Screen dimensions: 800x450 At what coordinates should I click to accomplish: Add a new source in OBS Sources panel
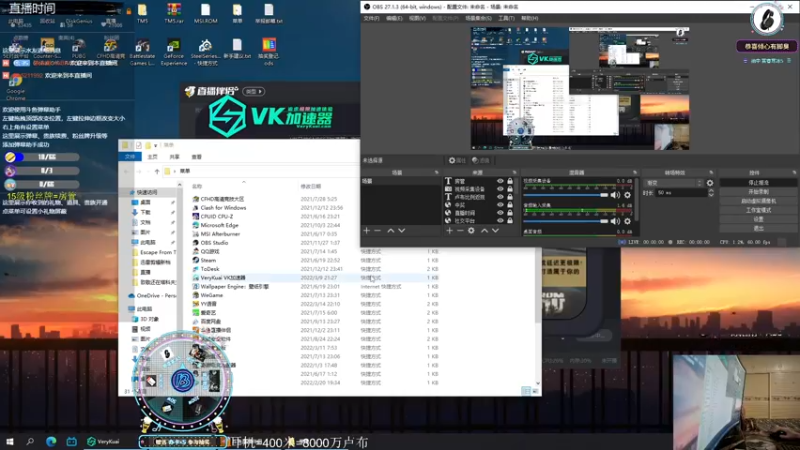coord(449,231)
